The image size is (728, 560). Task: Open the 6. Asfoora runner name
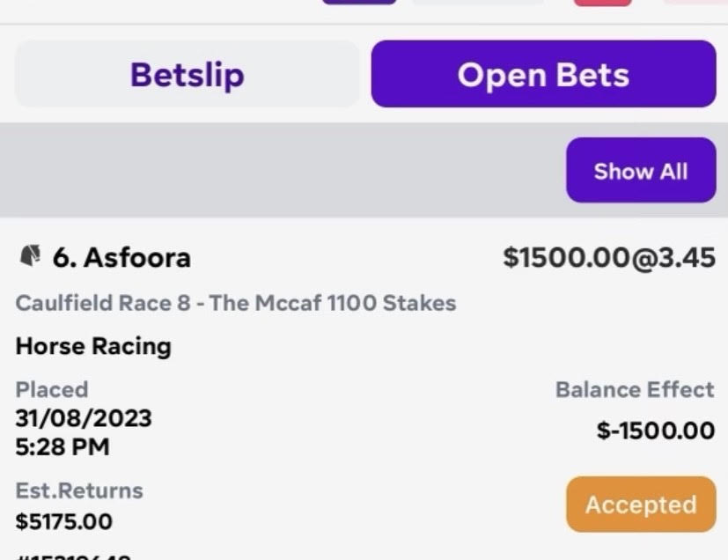(121, 257)
